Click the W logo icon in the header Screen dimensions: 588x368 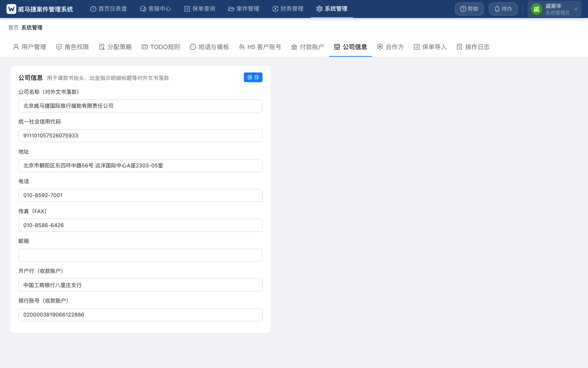point(11,9)
